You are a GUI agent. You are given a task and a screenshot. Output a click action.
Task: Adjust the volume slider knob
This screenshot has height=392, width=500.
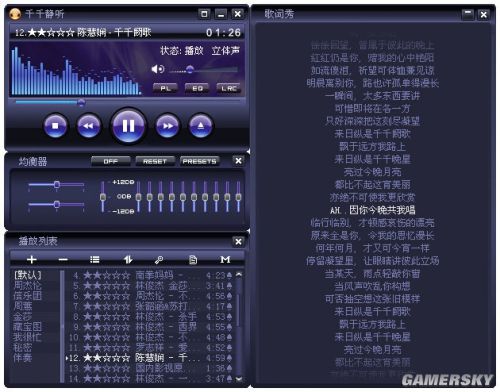pyautogui.click(x=190, y=69)
